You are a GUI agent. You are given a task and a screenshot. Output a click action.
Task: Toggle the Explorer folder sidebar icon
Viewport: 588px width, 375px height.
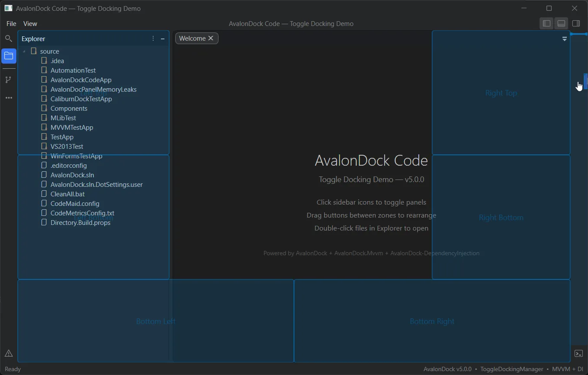tap(9, 56)
